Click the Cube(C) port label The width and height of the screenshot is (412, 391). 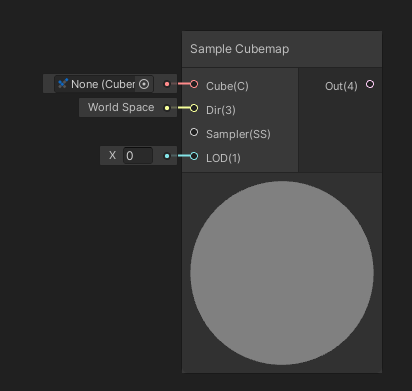pyautogui.click(x=227, y=86)
